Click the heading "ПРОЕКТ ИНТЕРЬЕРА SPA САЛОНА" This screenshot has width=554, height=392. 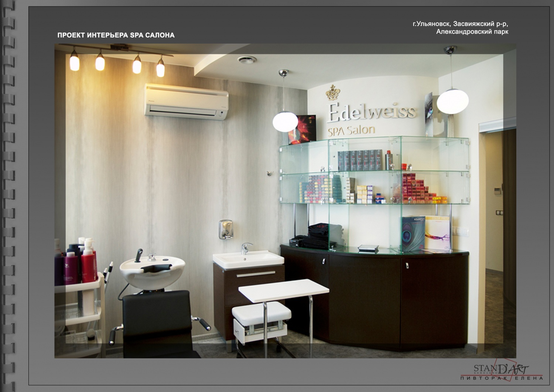pos(116,35)
